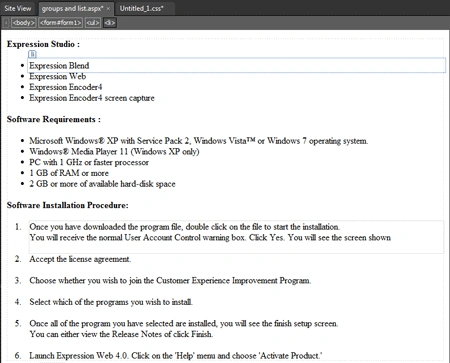
Task: Click '2 GB or more of available hard-disk space'
Action: (x=102, y=184)
